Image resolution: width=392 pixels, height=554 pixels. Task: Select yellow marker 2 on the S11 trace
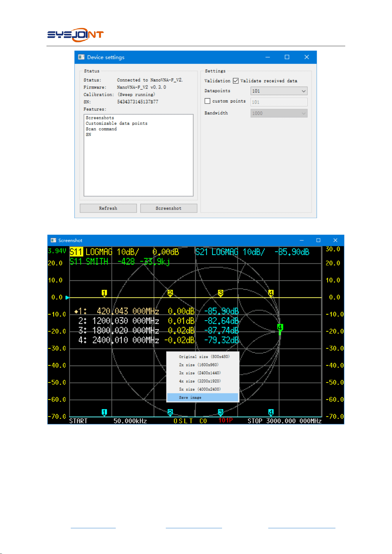[x=170, y=293]
